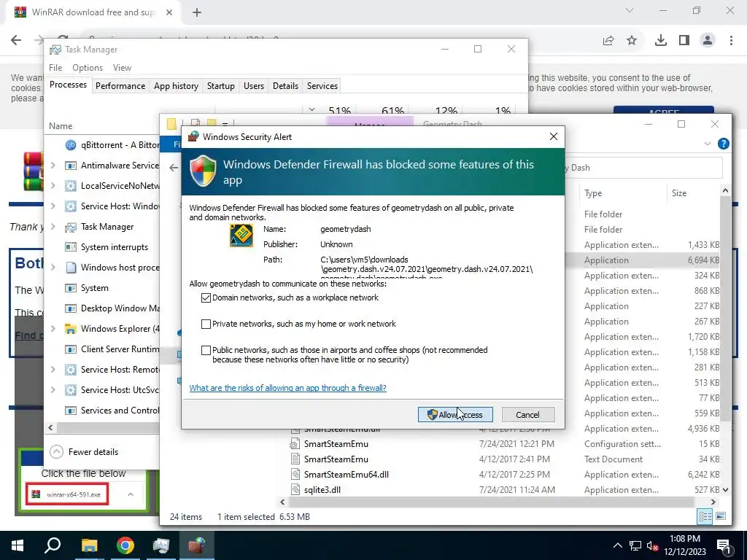The width and height of the screenshot is (747, 560).
Task: Open the Windows Start menu
Action: click(18, 545)
